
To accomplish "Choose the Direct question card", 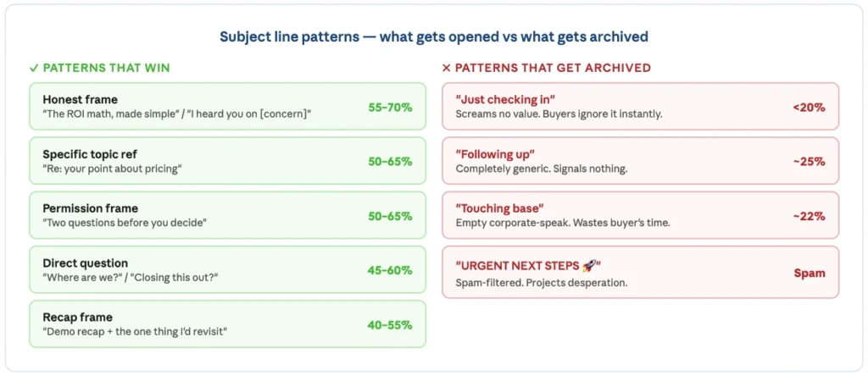I will 227,269.
